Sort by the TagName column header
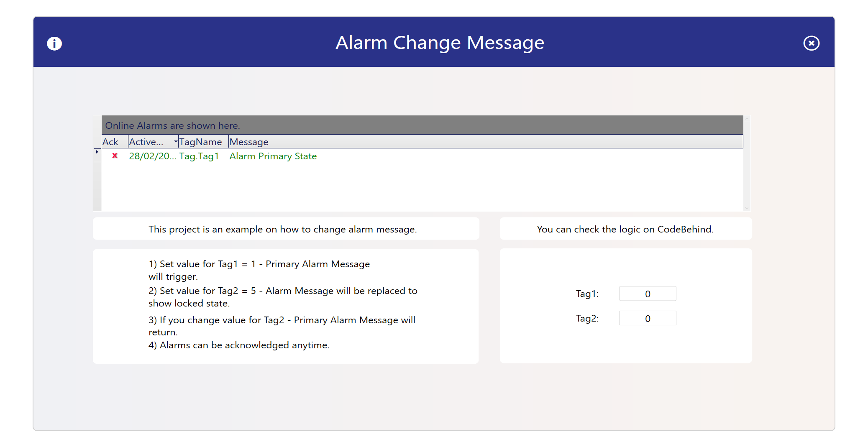868x447 pixels. coord(201,142)
